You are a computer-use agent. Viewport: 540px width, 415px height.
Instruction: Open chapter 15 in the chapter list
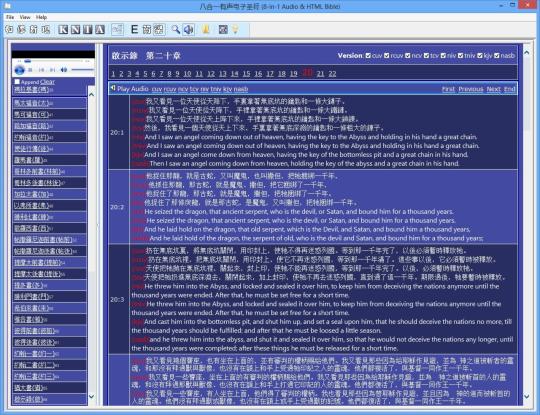pyautogui.click(x=246, y=73)
